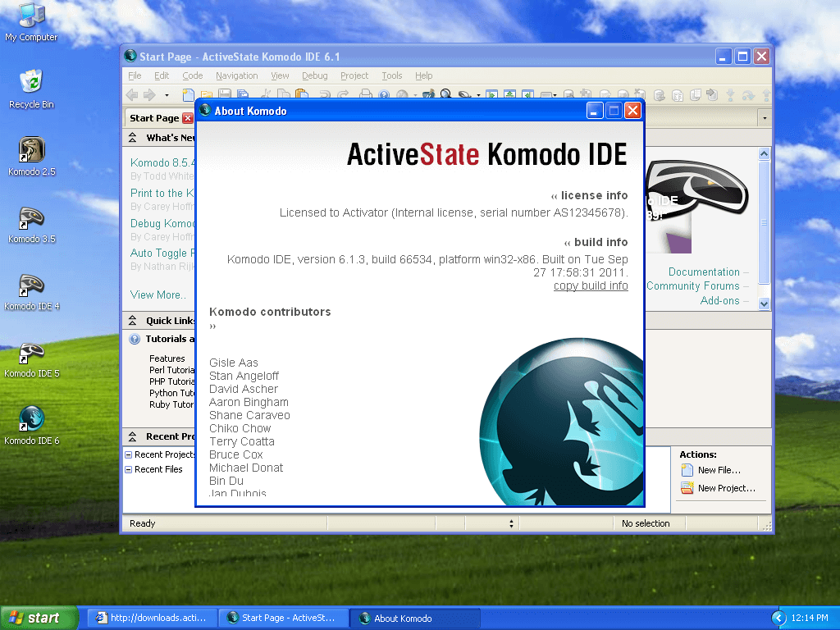Toggle the right pane visibility toolbar button
Viewport: 840px width, 630px height.
528,95
